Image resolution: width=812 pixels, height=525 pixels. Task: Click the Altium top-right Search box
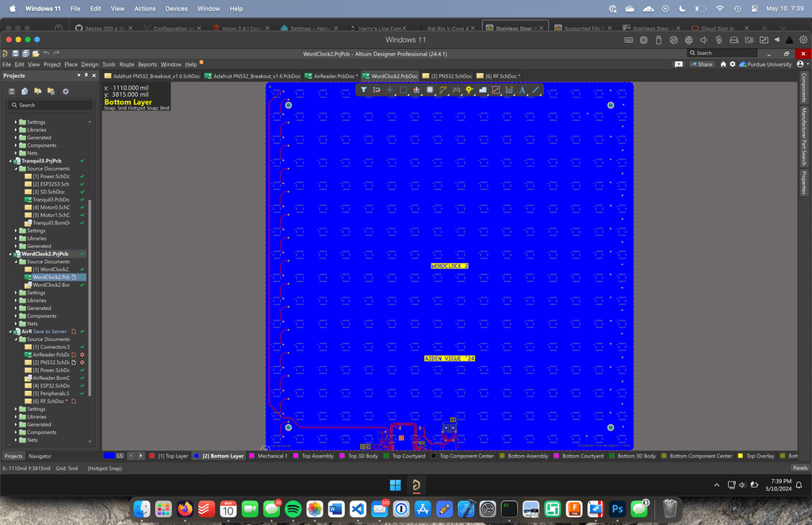pos(722,53)
